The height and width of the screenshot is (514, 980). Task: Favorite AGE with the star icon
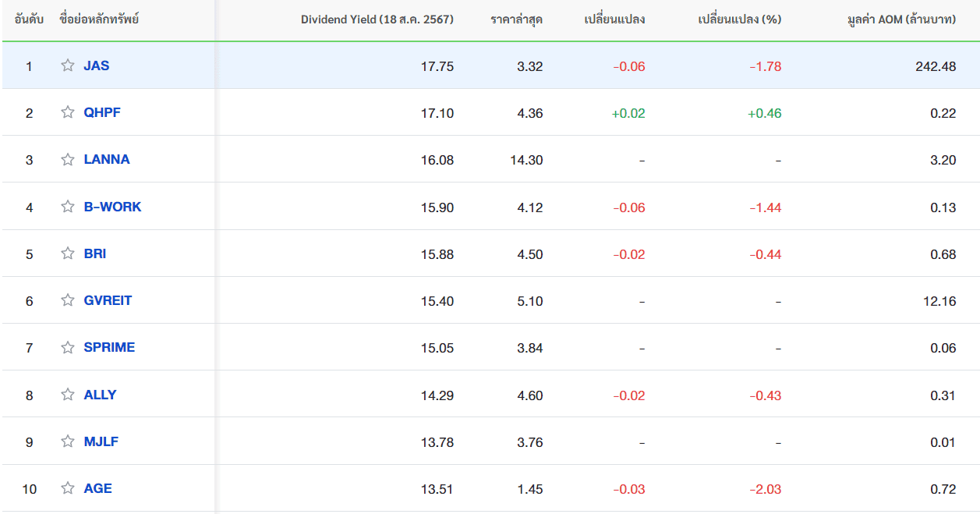click(x=68, y=488)
